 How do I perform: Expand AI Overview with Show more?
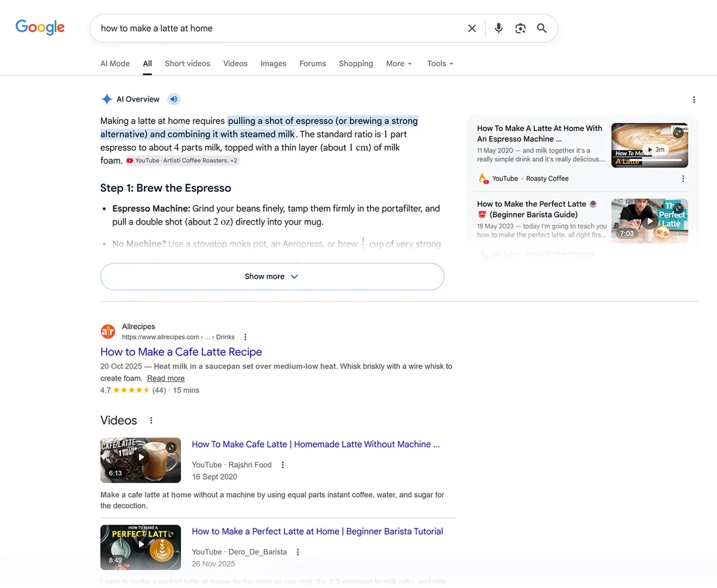coord(272,277)
